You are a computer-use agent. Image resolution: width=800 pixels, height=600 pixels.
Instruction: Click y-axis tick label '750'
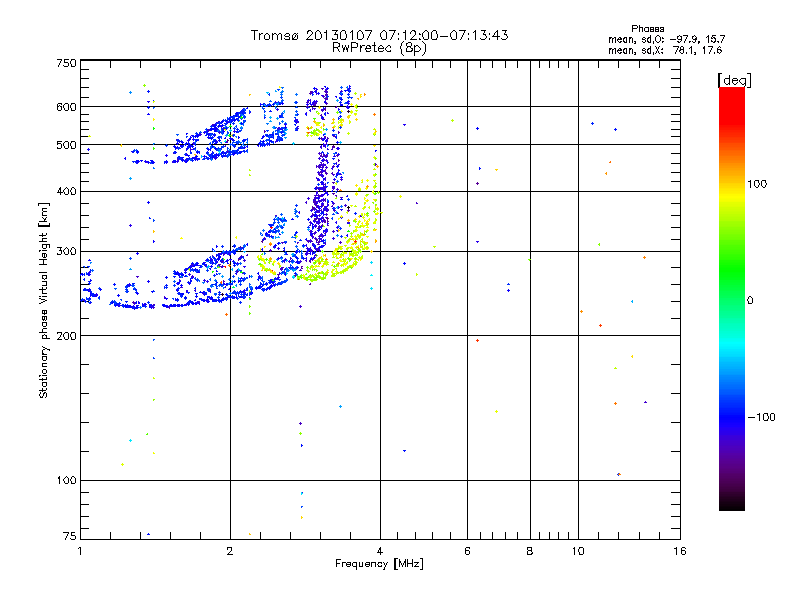point(66,63)
